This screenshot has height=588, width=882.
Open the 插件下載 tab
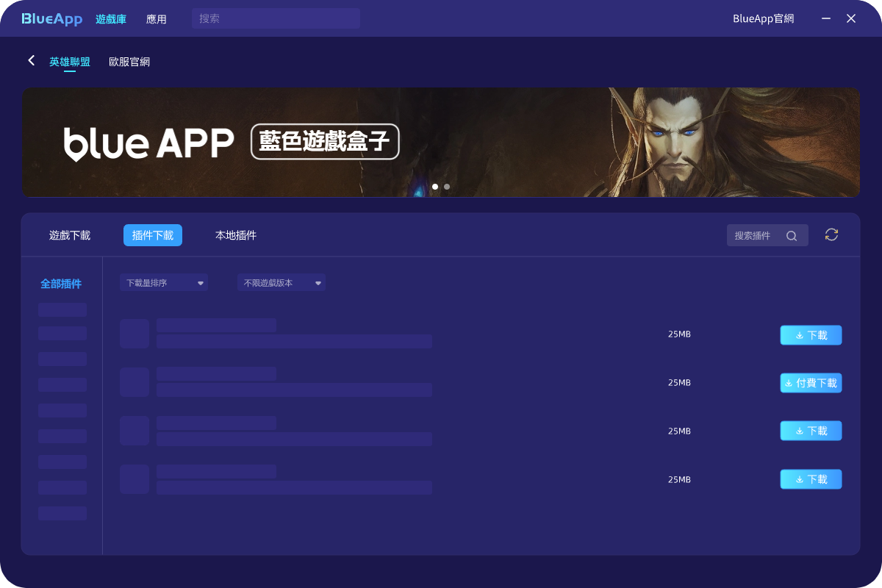tap(153, 235)
